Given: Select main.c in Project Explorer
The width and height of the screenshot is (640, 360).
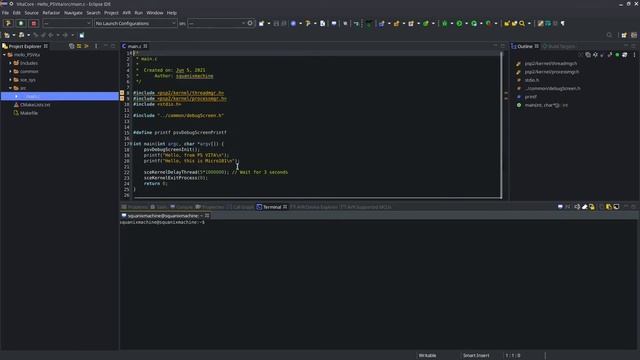Looking at the screenshot, I should coord(60,96).
